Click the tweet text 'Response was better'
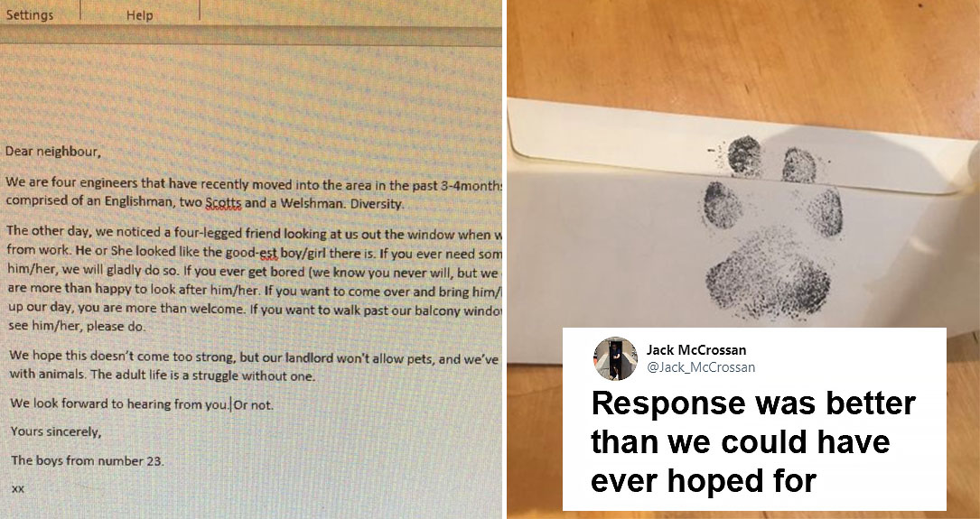 coord(753,404)
